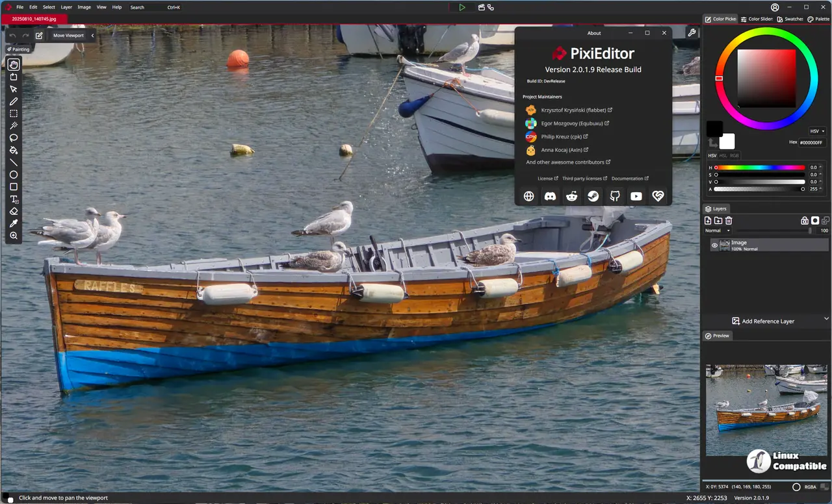Open the HSV color mode dropdown
The image size is (832, 504).
point(817,131)
